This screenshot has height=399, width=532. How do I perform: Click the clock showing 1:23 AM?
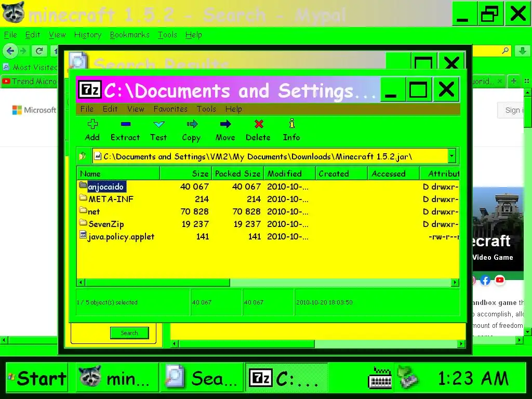point(473,378)
